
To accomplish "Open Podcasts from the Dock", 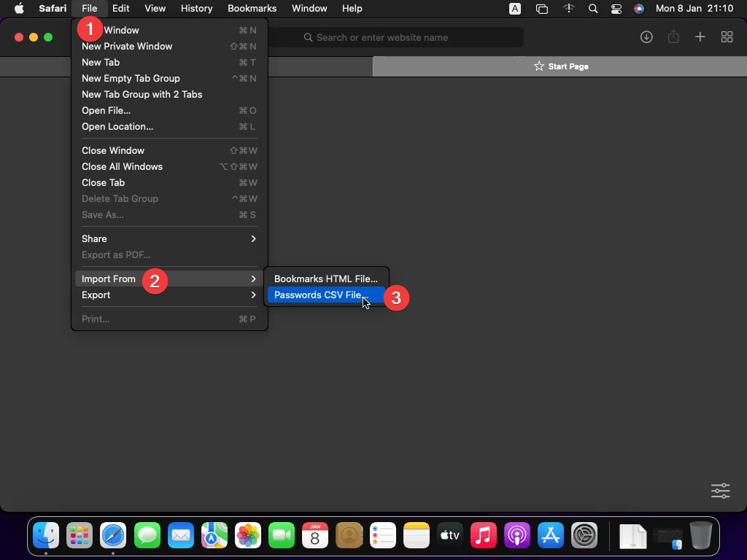I will [x=517, y=534].
